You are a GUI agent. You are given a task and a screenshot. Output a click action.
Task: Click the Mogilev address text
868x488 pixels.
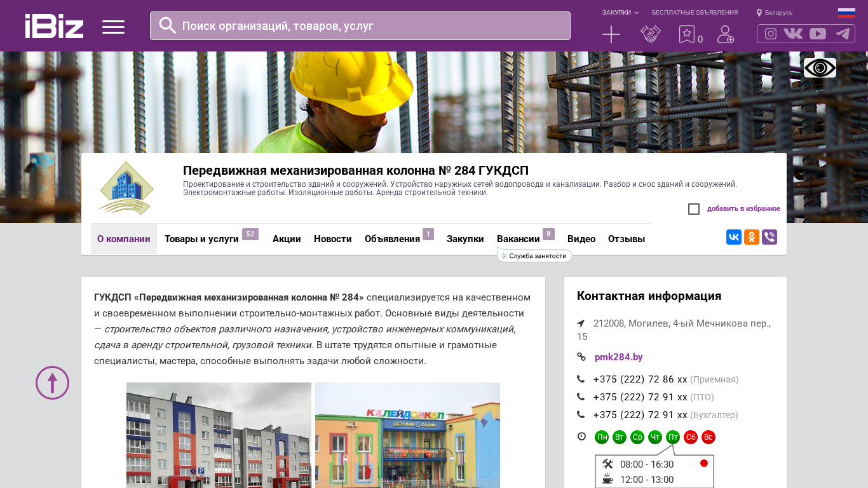(x=674, y=330)
